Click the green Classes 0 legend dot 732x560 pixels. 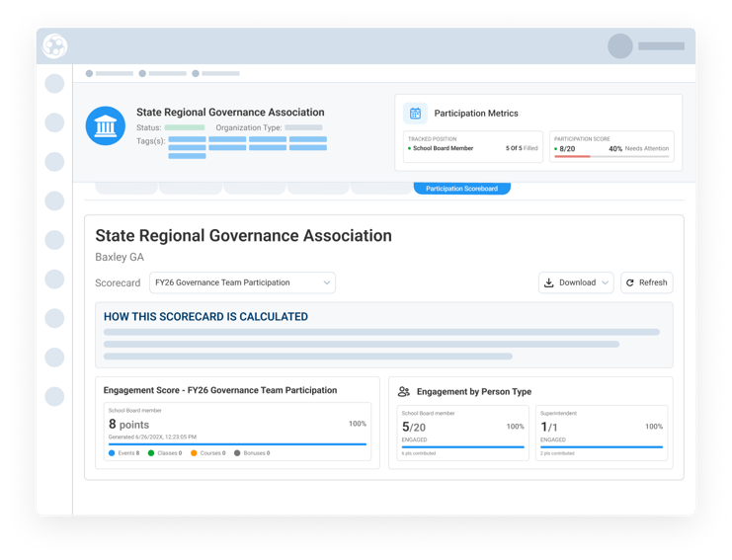(x=151, y=453)
